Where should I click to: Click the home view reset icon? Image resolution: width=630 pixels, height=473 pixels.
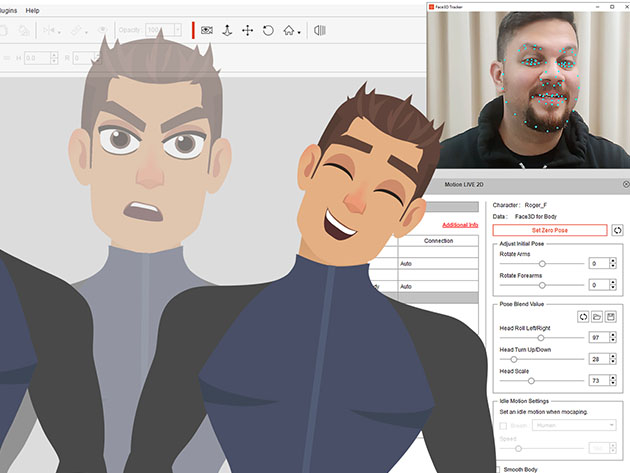click(288, 30)
